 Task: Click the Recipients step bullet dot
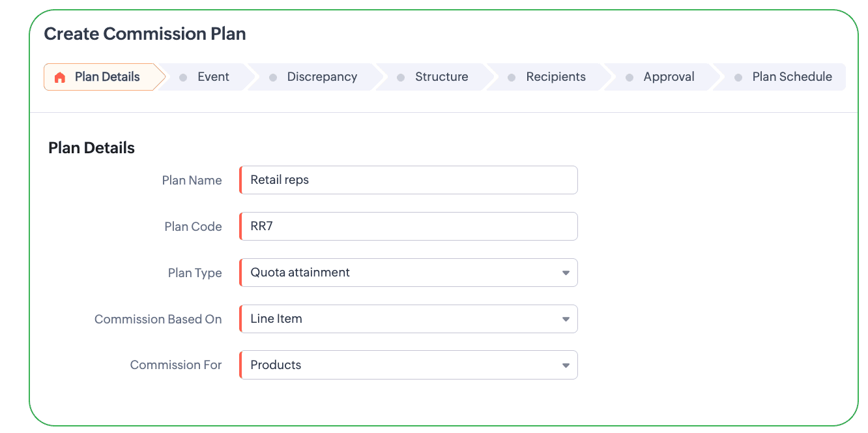pyautogui.click(x=512, y=77)
